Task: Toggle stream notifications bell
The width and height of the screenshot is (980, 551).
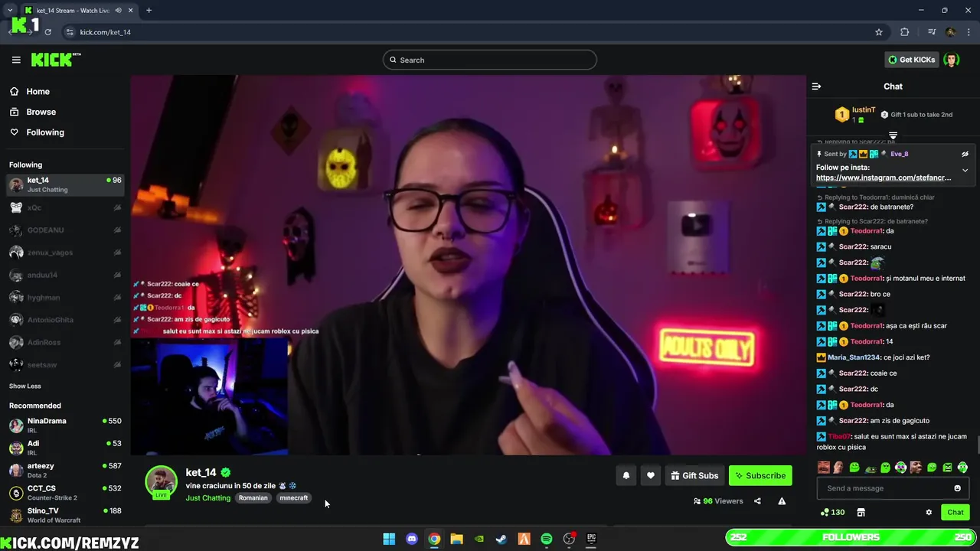Action: click(626, 475)
